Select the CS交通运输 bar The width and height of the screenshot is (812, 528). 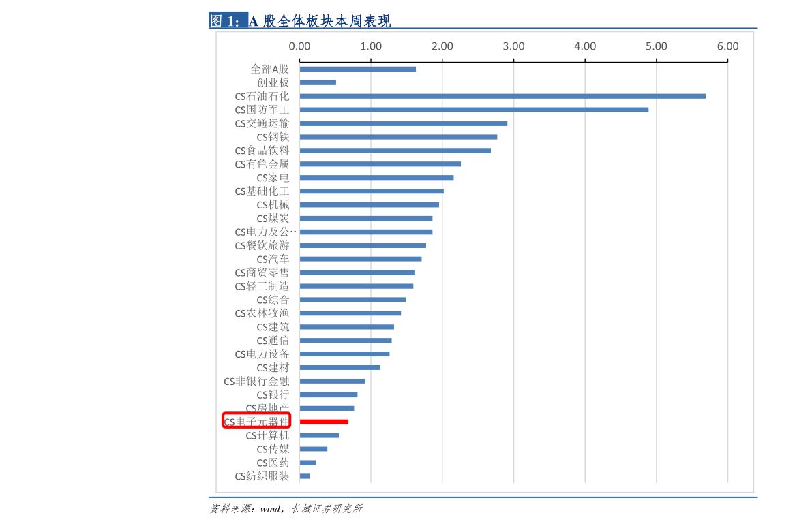[403, 123]
